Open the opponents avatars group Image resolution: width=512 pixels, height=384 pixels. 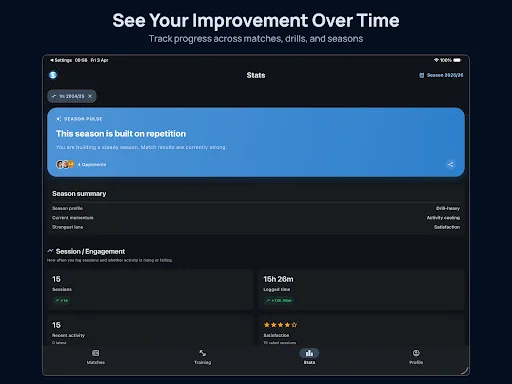[x=65, y=164]
